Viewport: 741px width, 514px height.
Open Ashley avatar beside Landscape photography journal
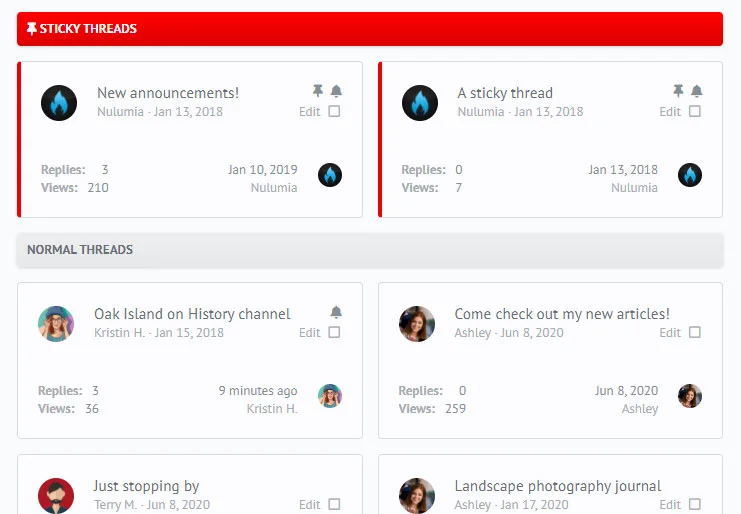[417, 496]
